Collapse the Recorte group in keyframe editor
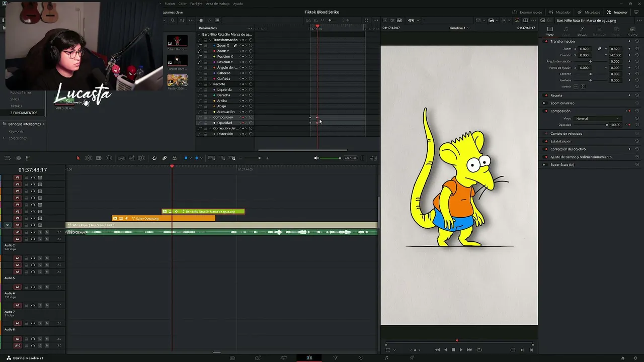Screen dimensions: 644x362 click(x=210, y=84)
